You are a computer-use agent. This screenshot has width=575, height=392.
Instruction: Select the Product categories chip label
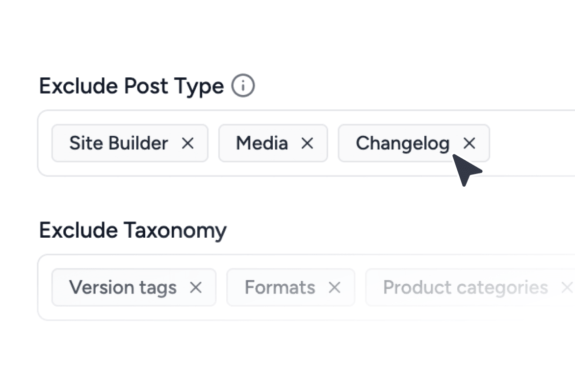(465, 288)
